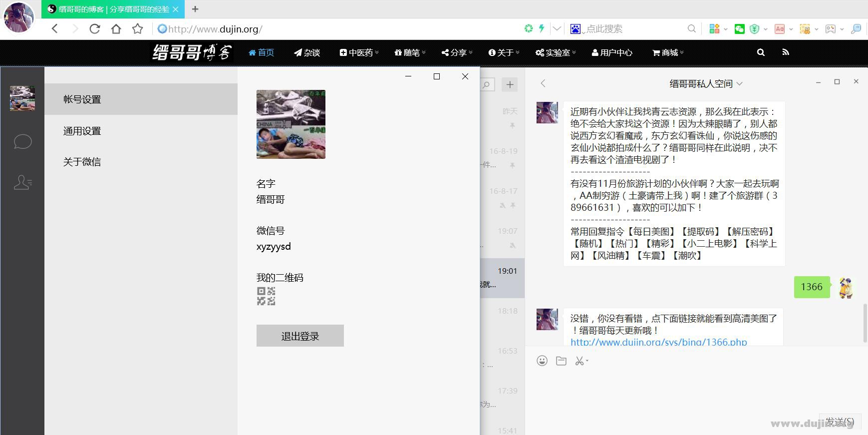Open the dujin.org bing 1366.php link
868x435 pixels.
pyautogui.click(x=659, y=342)
